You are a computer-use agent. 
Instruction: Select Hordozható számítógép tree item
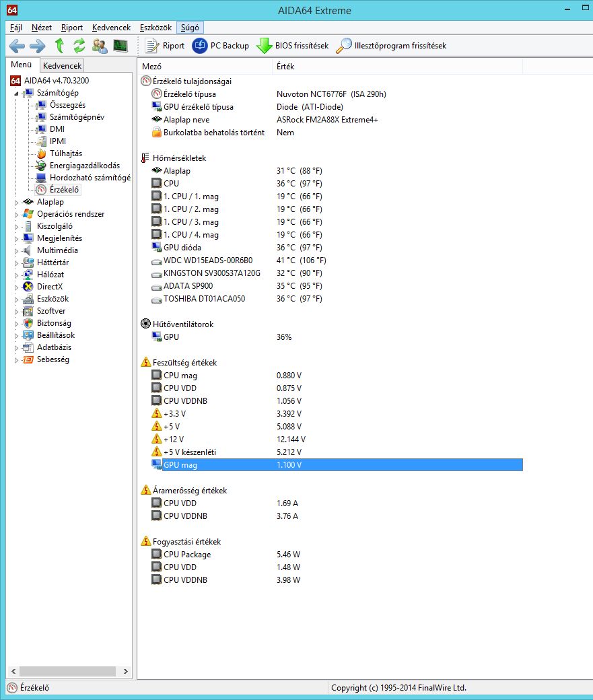(x=90, y=177)
